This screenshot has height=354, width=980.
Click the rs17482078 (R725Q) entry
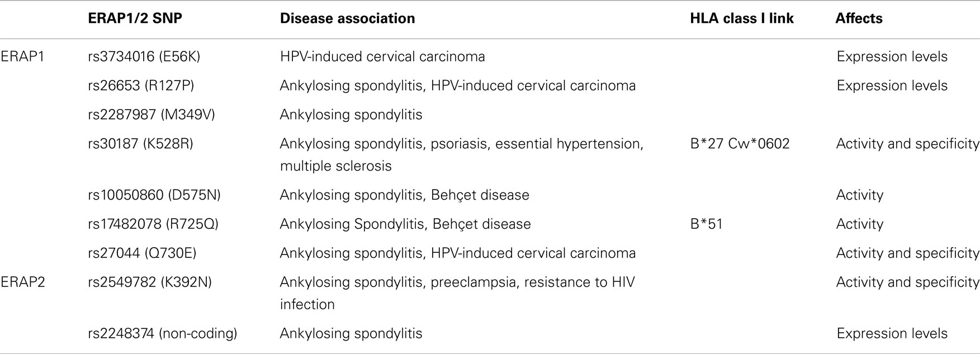pos(153,224)
